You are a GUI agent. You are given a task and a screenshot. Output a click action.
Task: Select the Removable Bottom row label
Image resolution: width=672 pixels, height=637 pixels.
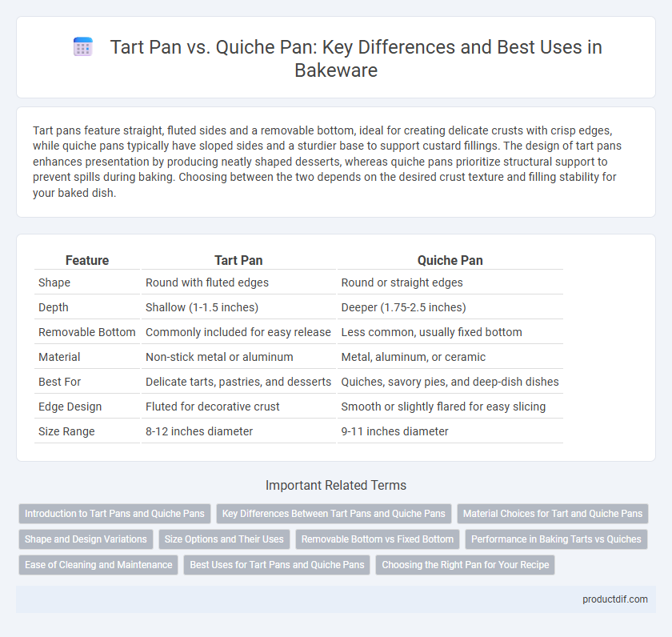pos(87,332)
